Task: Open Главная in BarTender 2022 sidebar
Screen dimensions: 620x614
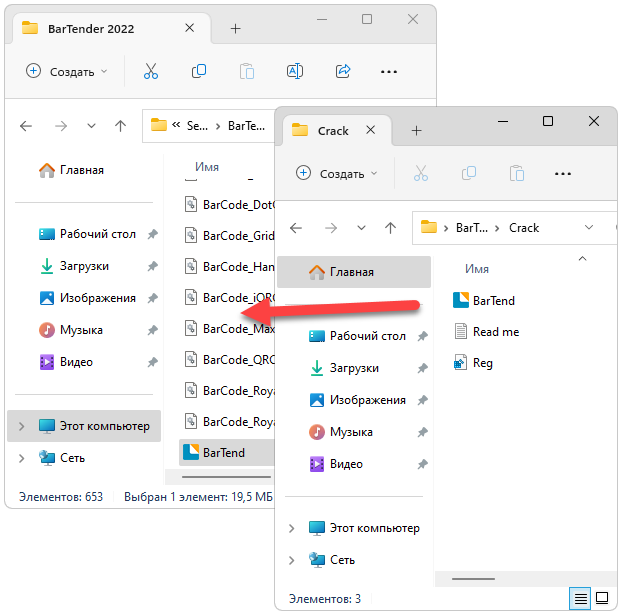Action: click(x=81, y=170)
